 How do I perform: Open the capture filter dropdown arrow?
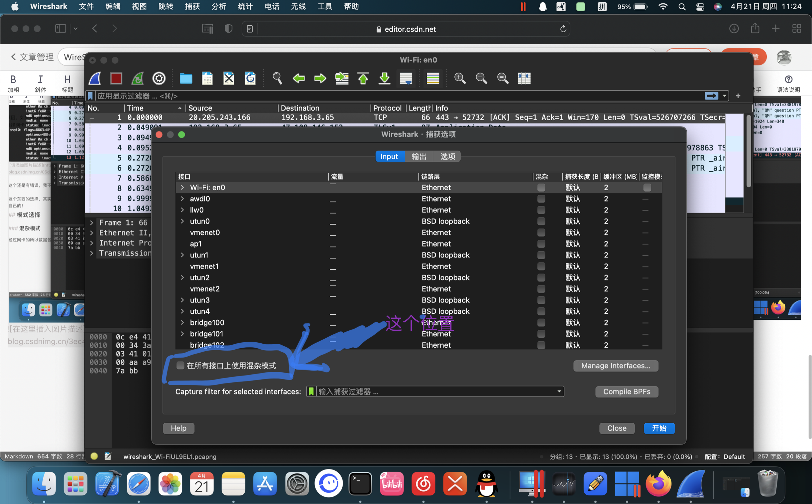click(x=559, y=391)
